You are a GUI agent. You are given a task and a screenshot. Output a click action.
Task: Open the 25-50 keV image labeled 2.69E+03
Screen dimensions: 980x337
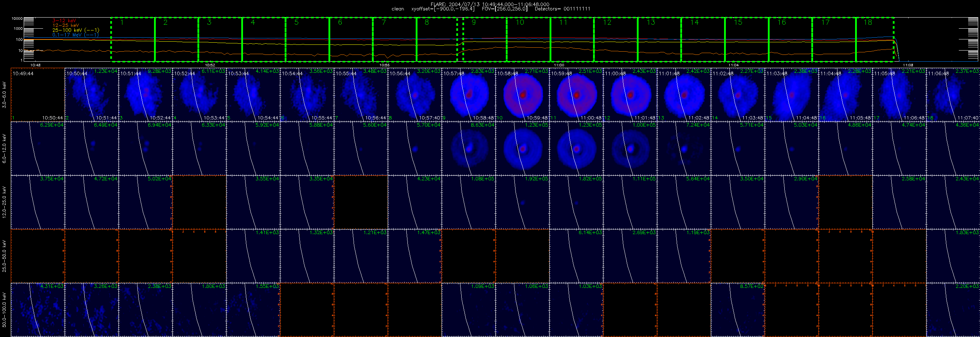(630, 256)
